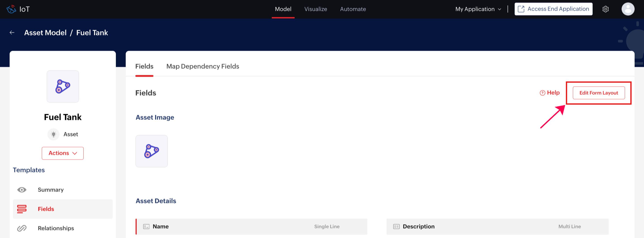Click the Asset Details section heading
The height and width of the screenshot is (238, 644).
[156, 201]
